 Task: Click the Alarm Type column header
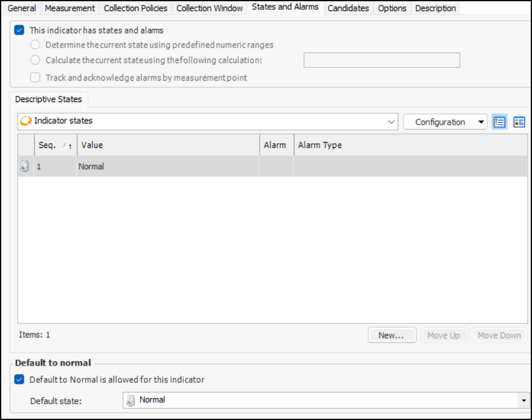(410, 145)
